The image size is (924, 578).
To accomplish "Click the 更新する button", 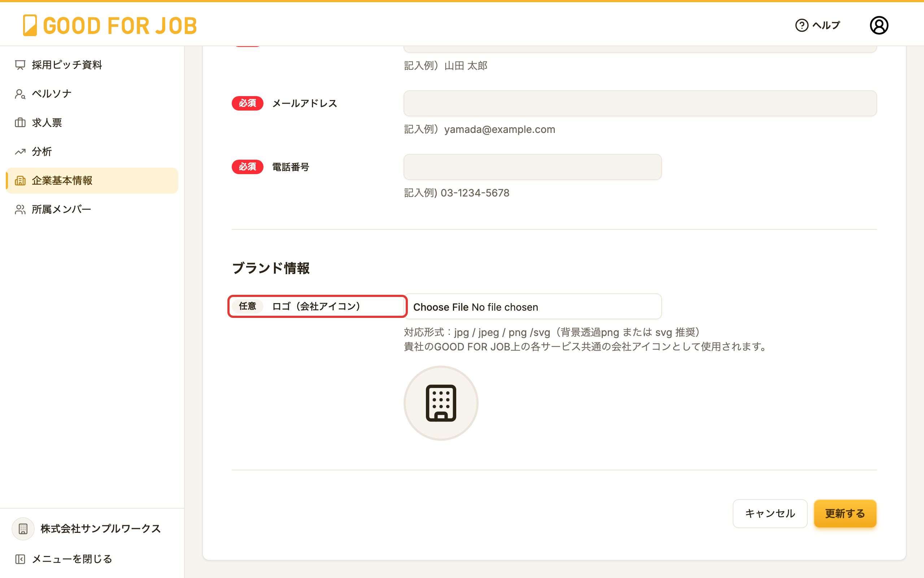I will (845, 513).
